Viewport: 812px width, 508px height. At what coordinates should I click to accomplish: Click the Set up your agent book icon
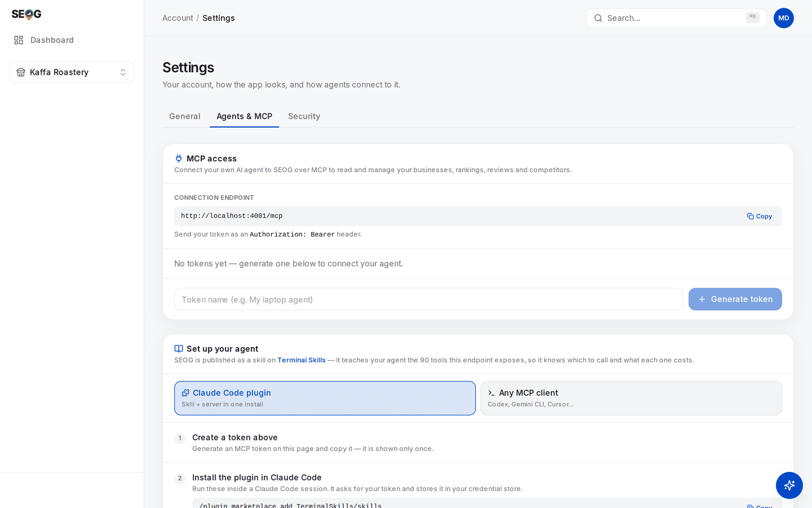(x=179, y=349)
